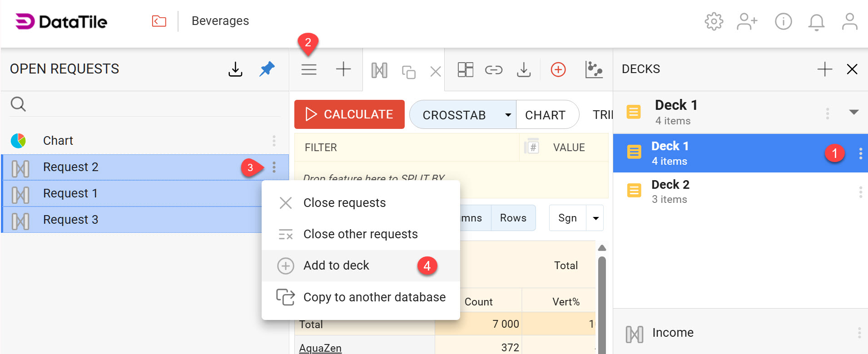This screenshot has height=354, width=868.
Task: Open the hamburger menu above the workspace
Action: [x=309, y=69]
